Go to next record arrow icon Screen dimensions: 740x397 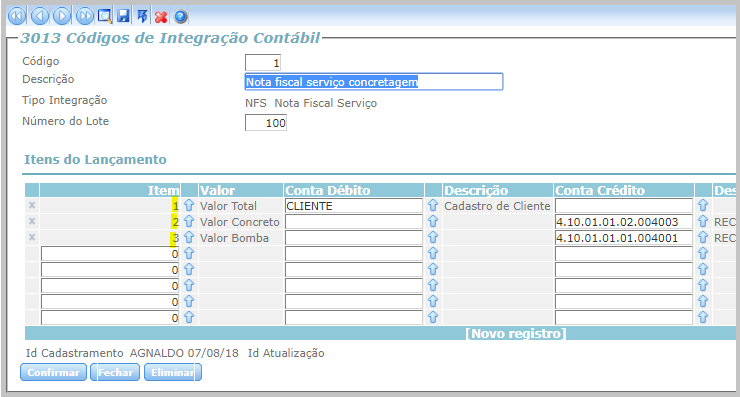(62, 17)
